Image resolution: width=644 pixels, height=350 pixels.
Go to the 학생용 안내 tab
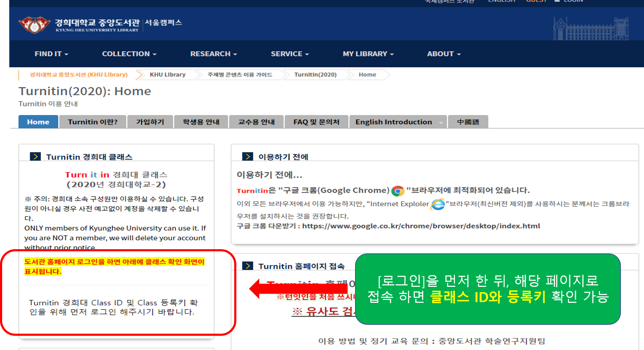201,122
